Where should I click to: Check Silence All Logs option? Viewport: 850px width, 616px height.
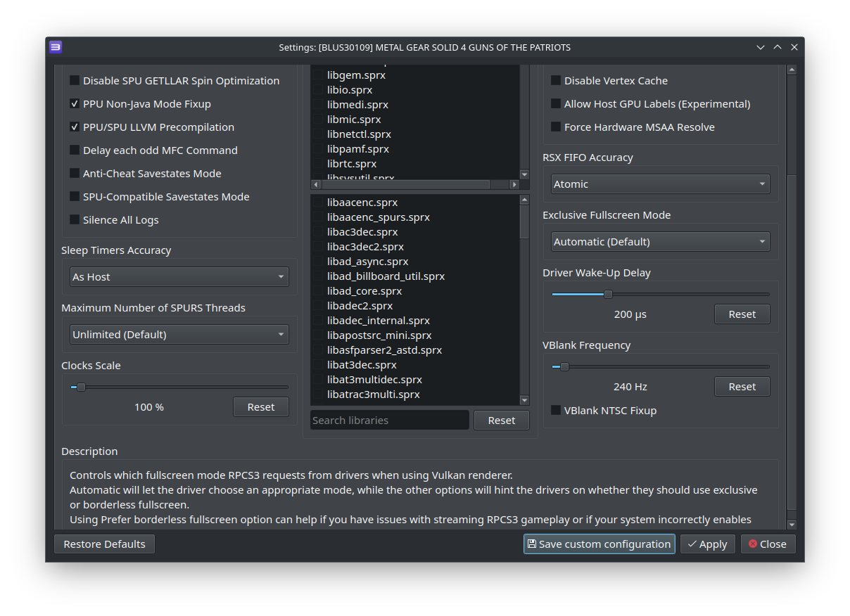coord(75,220)
